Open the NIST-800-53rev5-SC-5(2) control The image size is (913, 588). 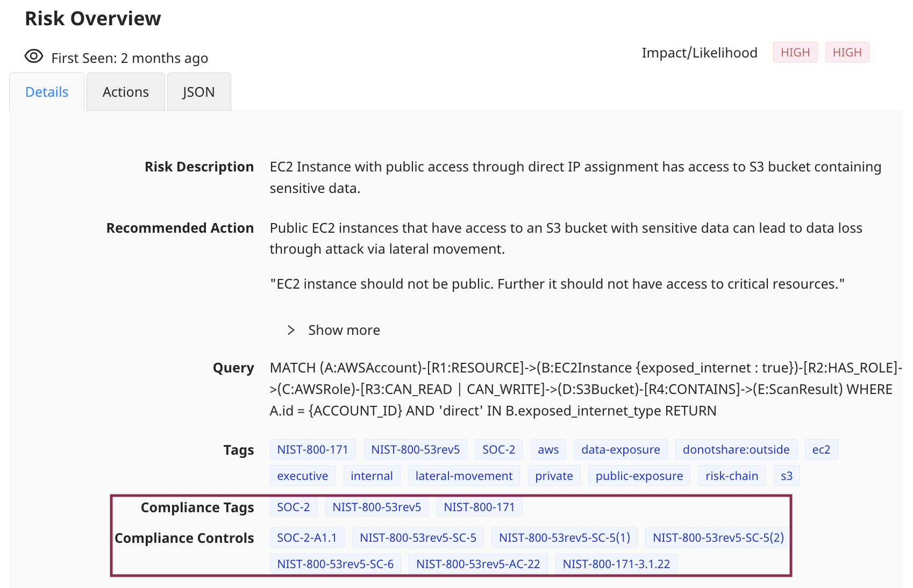[x=718, y=537]
